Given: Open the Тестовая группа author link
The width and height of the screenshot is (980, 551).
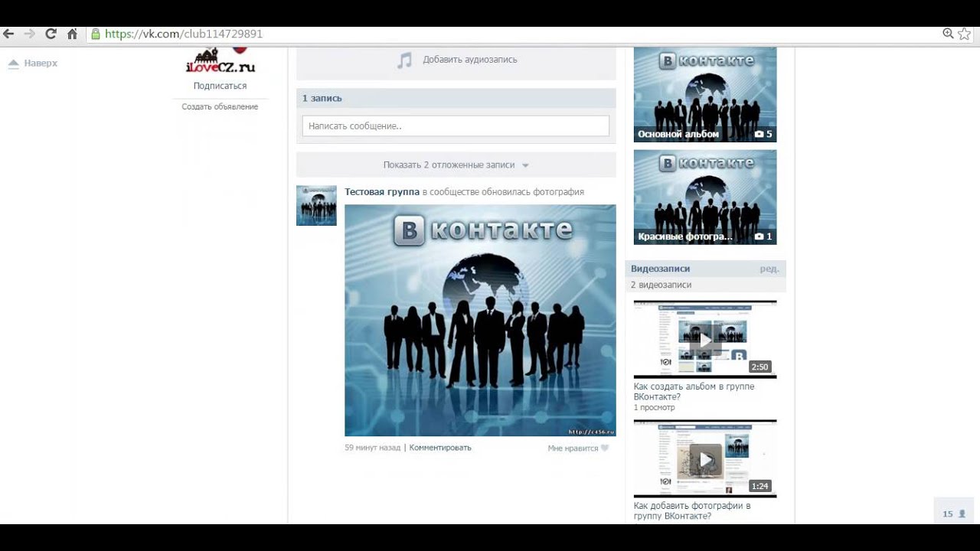Looking at the screenshot, I should coord(382,192).
